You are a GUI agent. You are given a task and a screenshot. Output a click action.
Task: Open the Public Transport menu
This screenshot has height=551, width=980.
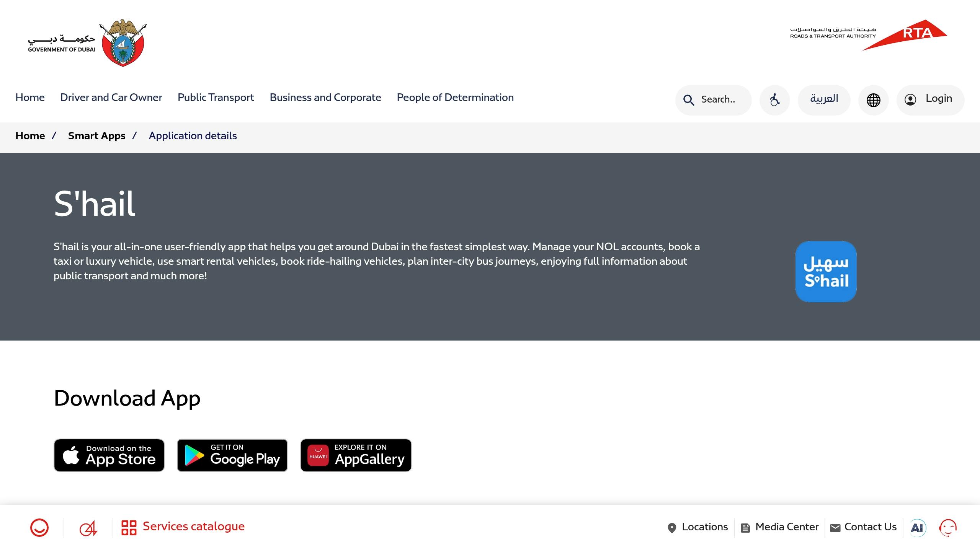pyautogui.click(x=216, y=98)
